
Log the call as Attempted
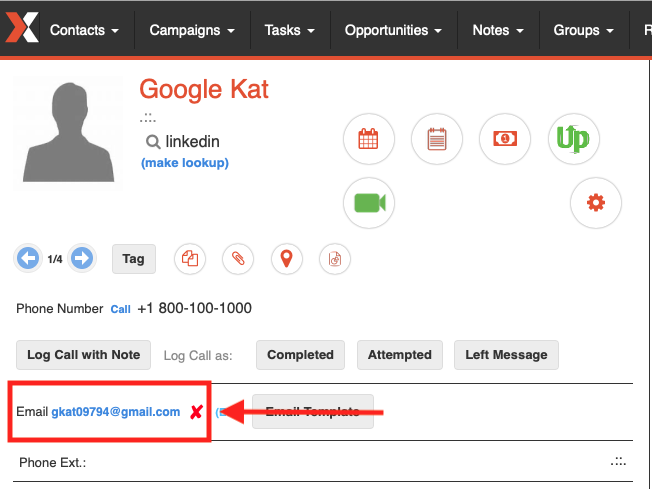click(400, 355)
